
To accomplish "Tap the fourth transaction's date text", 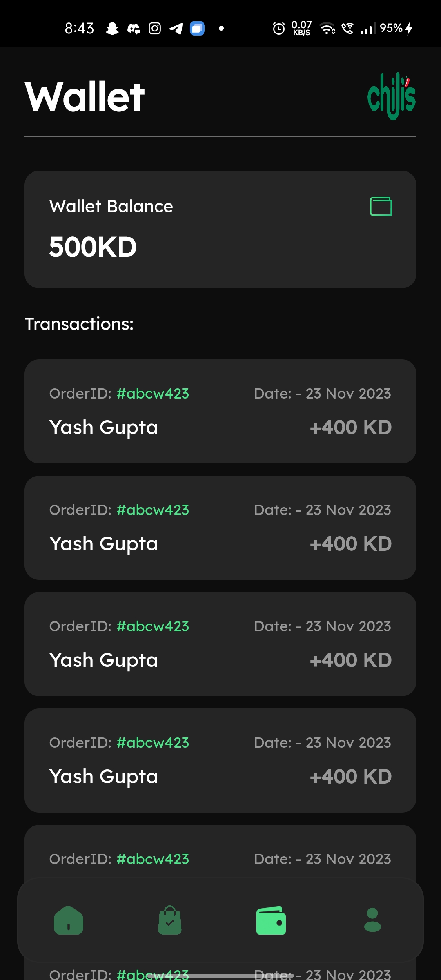I will [x=323, y=743].
